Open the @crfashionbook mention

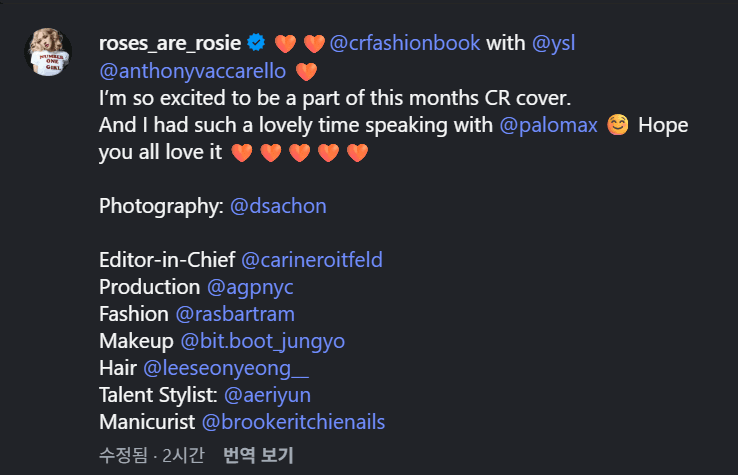tap(407, 43)
